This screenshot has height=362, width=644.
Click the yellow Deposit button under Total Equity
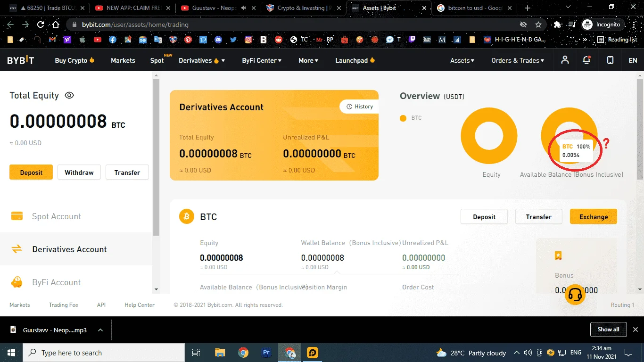(31, 173)
